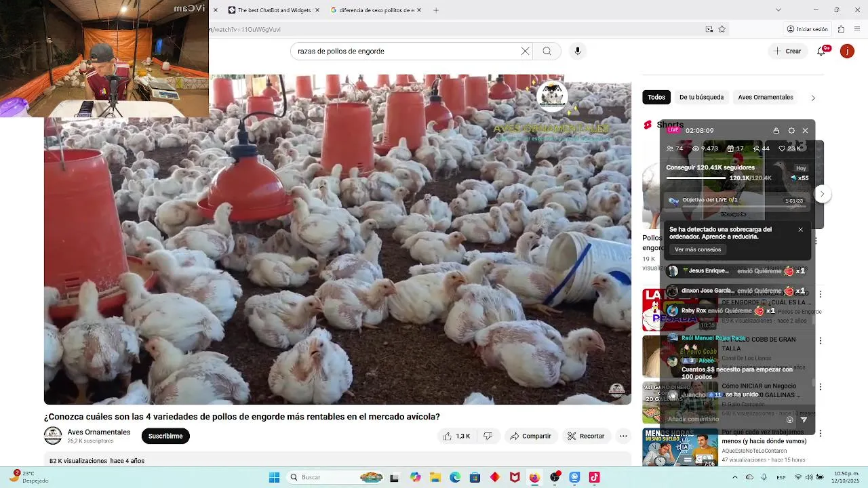Click Ver más consejos button

tap(698, 249)
